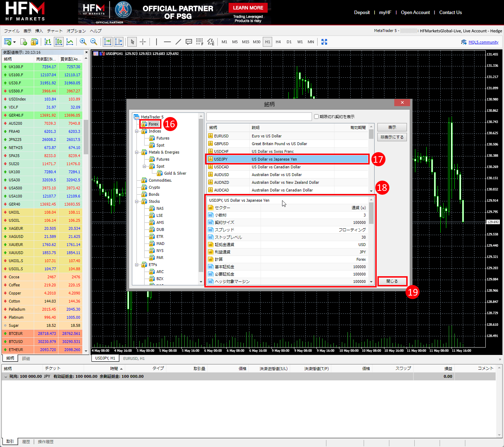
Task: Switch to line chart icon
Action: tap(70, 42)
